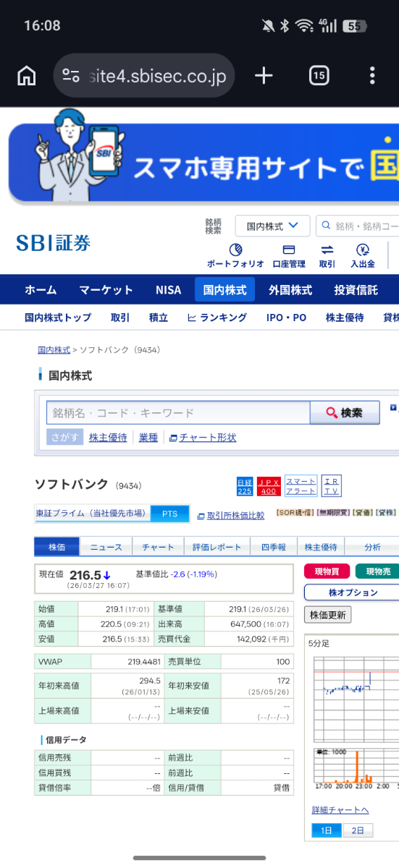This screenshot has width=399, height=868.
Task: Open 詳細チャートへ link
Action: point(340,809)
